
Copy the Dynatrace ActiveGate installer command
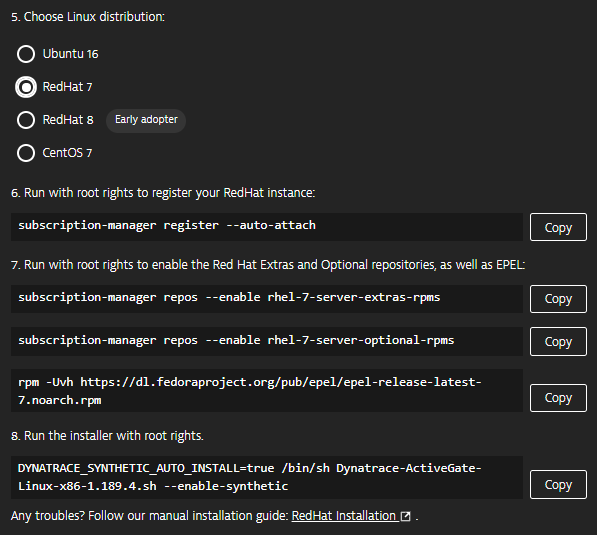tap(558, 484)
